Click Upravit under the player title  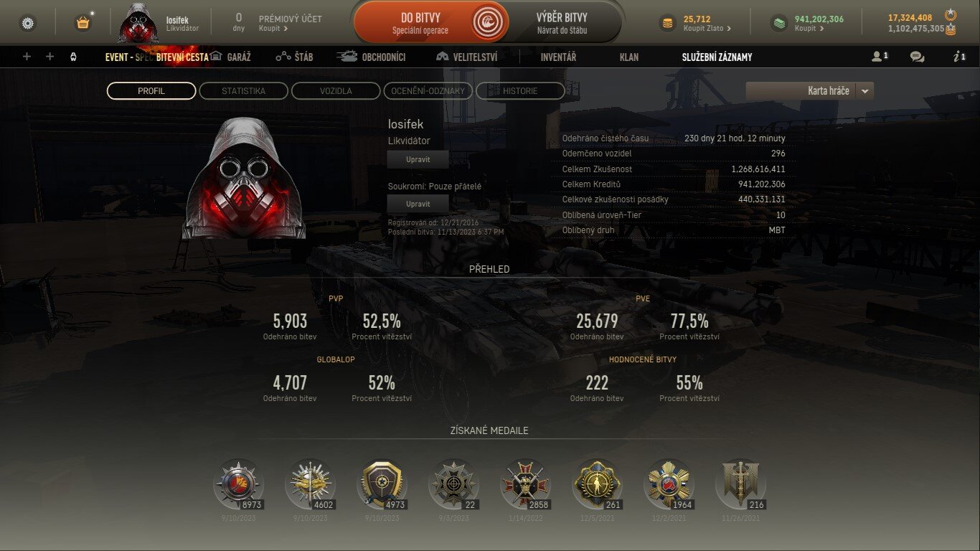tap(418, 159)
